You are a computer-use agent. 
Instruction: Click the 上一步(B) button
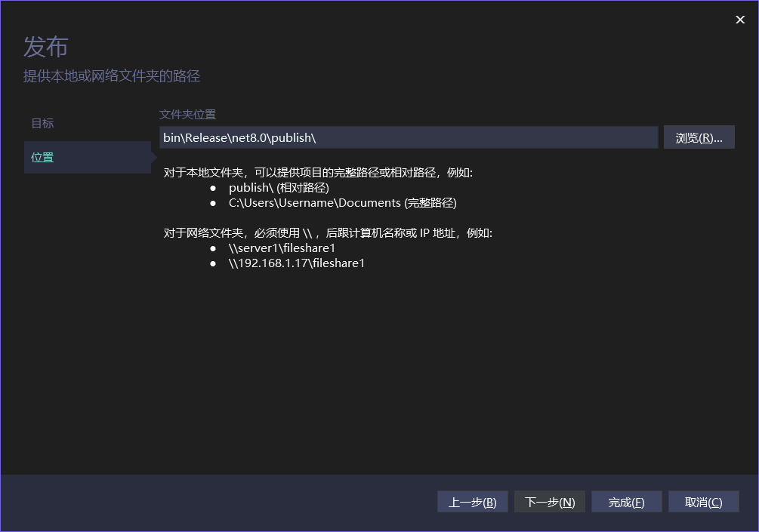tap(472, 501)
